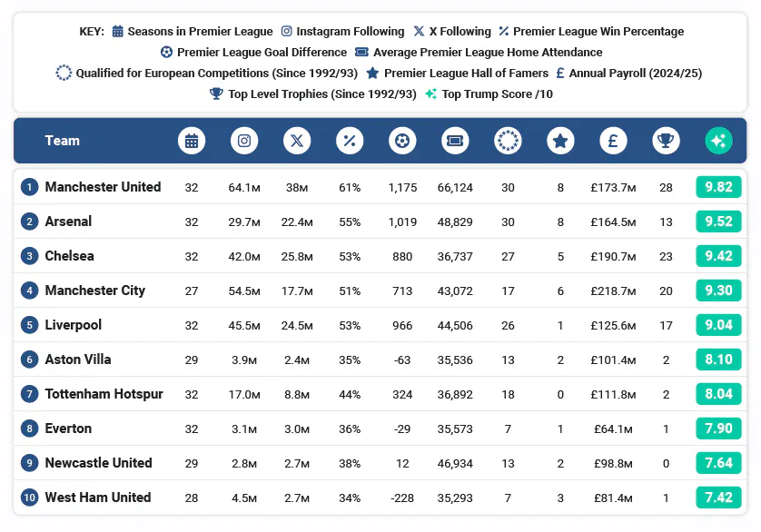Click the football goal difference header icon
761x532 pixels.
[x=402, y=141]
